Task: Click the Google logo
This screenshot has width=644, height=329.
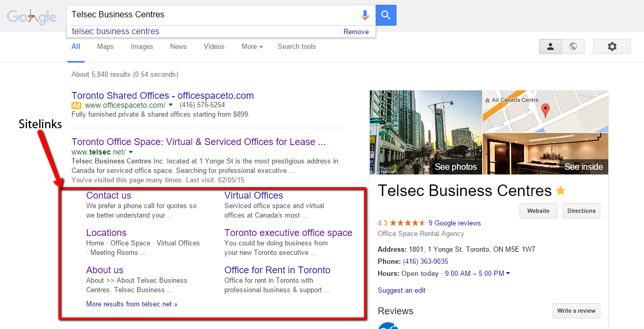Action: [32, 17]
